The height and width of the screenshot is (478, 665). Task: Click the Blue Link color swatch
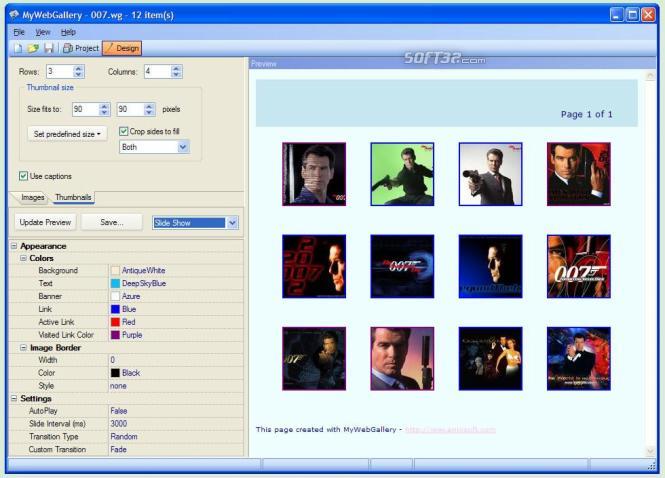point(115,309)
